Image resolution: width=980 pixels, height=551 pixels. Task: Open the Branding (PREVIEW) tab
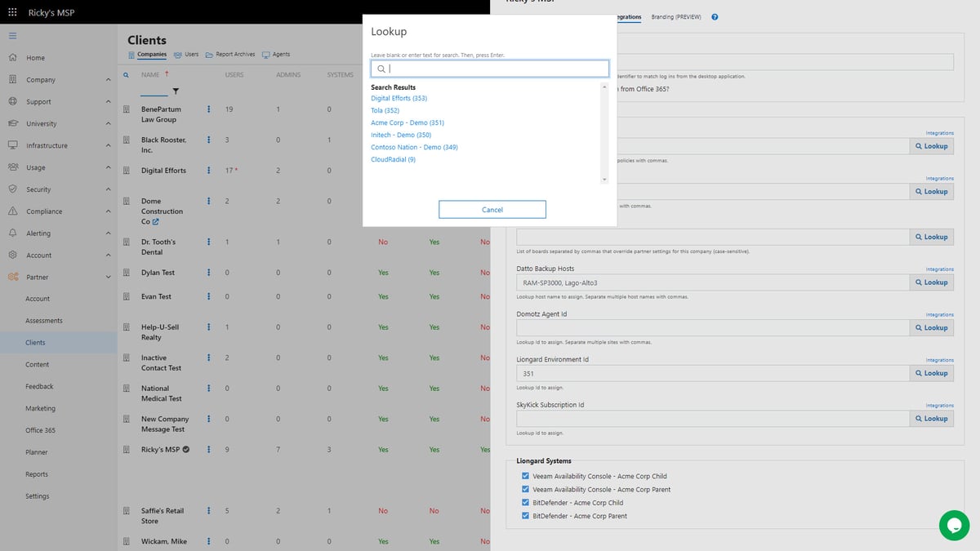tap(675, 16)
